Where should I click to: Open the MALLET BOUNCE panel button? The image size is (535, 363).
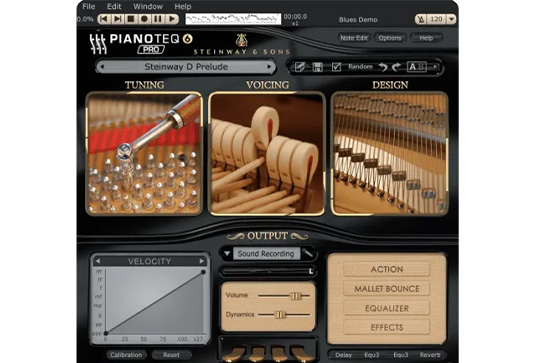pyautogui.click(x=387, y=289)
